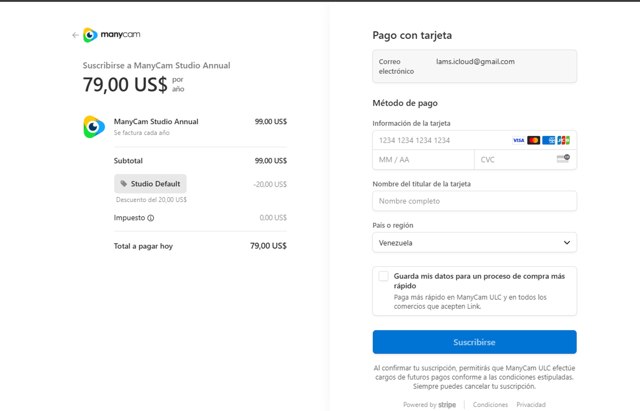640x411 pixels.
Task: Click the ManyCam logo in the header
Action: pos(111,35)
